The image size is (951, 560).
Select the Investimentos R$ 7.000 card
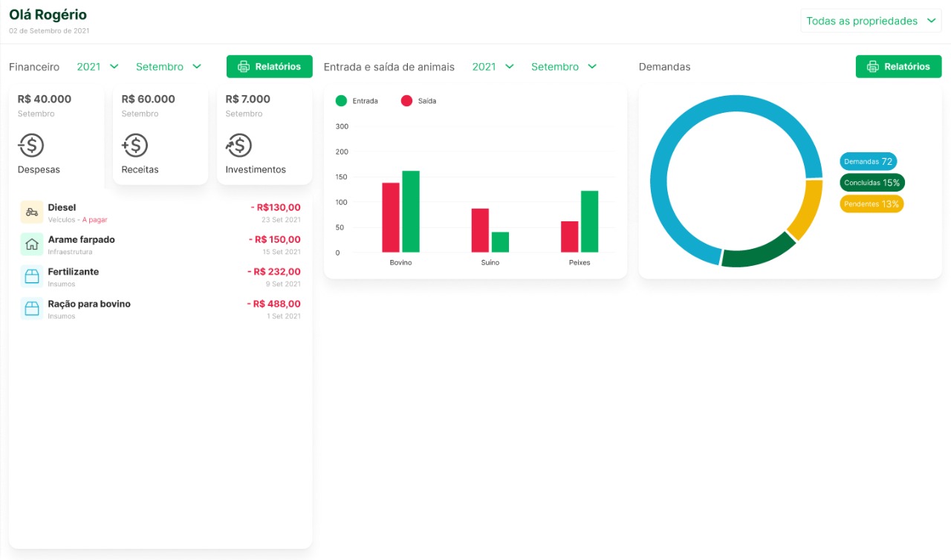(x=264, y=135)
